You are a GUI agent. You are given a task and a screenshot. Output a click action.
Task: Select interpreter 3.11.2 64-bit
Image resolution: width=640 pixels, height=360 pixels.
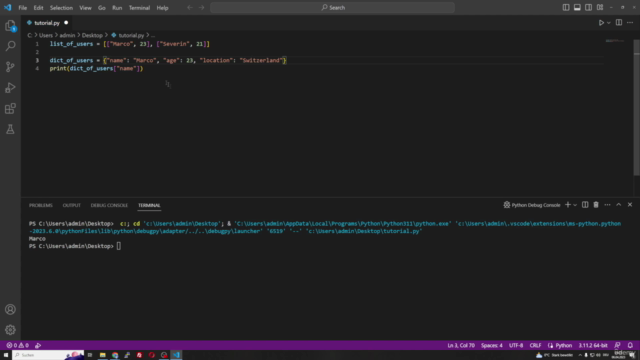click(x=593, y=345)
